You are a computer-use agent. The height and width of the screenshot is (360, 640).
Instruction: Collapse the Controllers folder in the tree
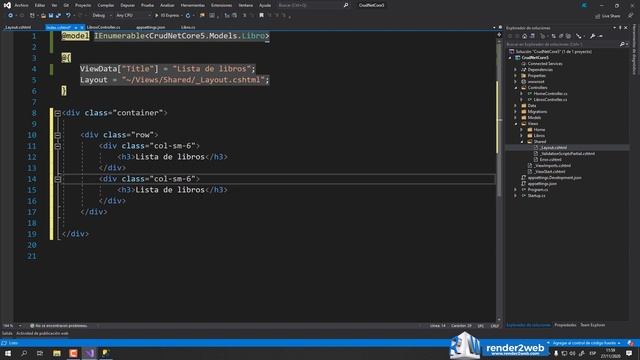pos(516,88)
